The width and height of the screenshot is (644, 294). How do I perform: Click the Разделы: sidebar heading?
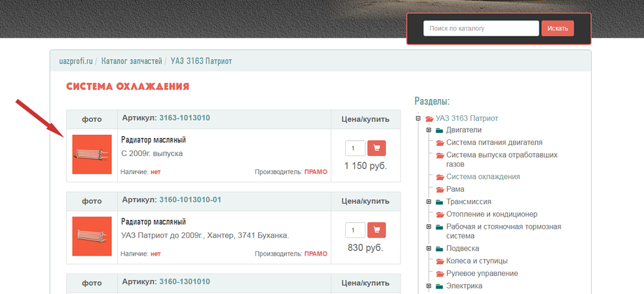[x=432, y=101]
